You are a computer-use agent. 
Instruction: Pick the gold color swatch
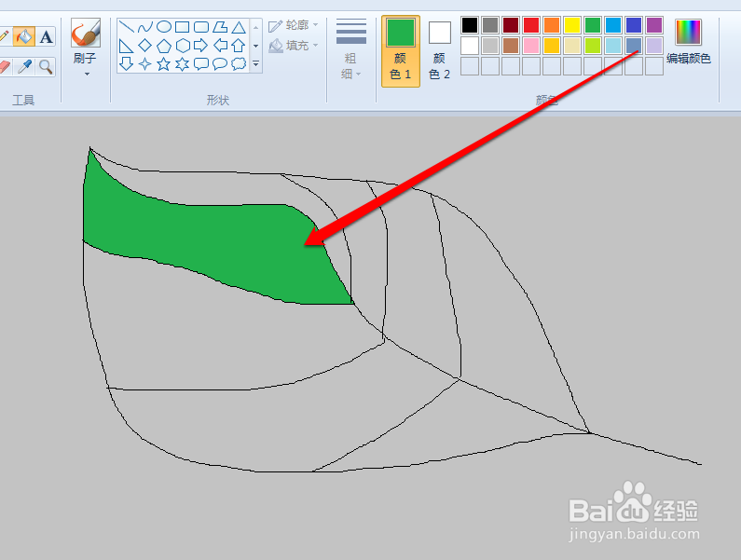(552, 46)
